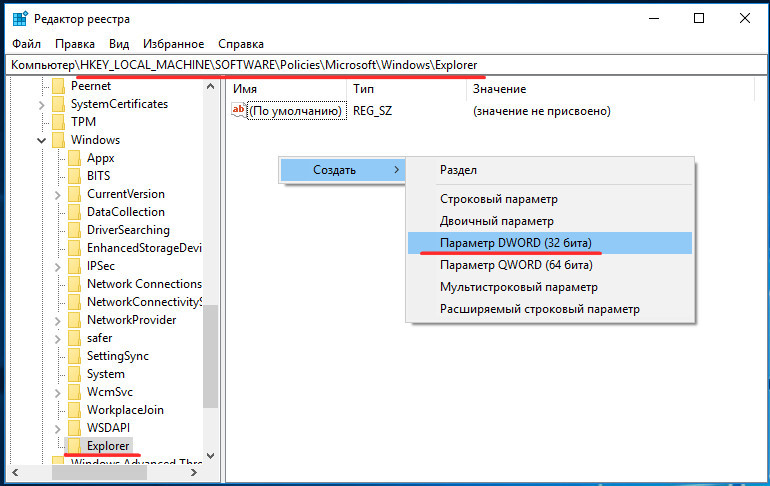Select the TPM folder icon
This screenshot has width=770, height=486.
coord(58,122)
